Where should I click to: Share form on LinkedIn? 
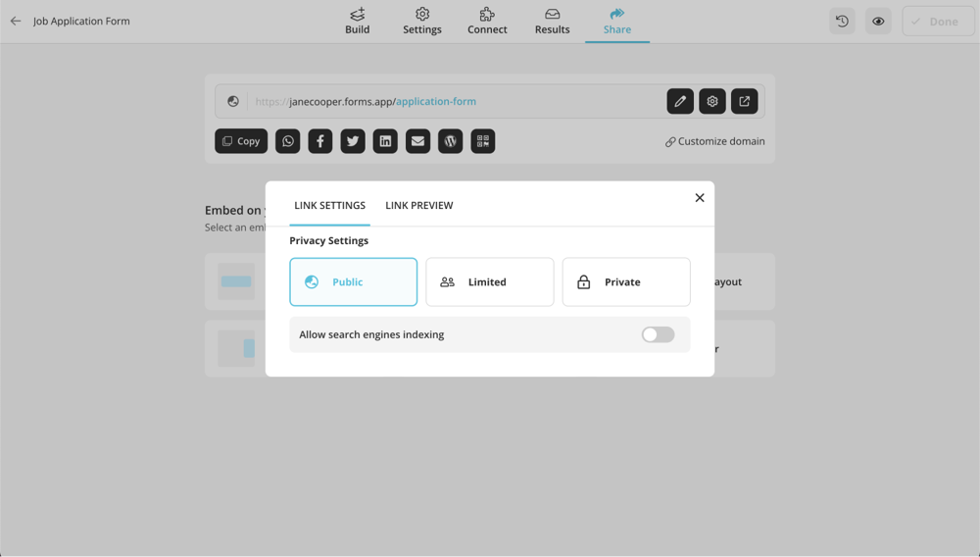[x=385, y=141]
